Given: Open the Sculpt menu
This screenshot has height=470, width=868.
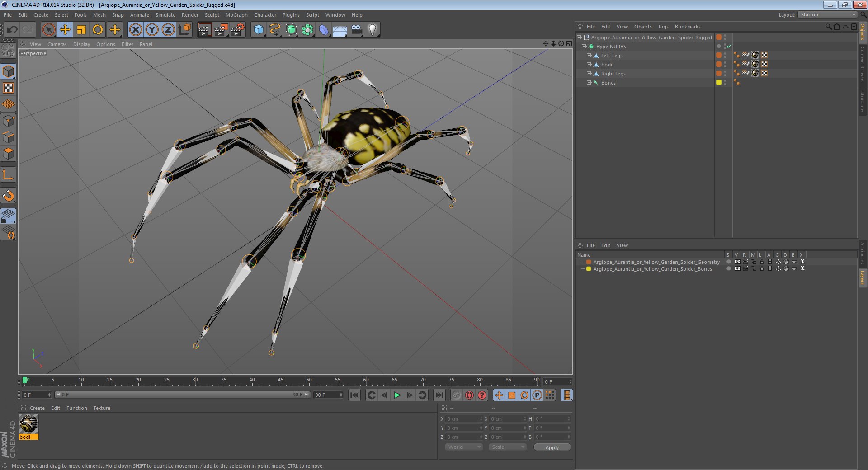Looking at the screenshot, I should click(212, 15).
